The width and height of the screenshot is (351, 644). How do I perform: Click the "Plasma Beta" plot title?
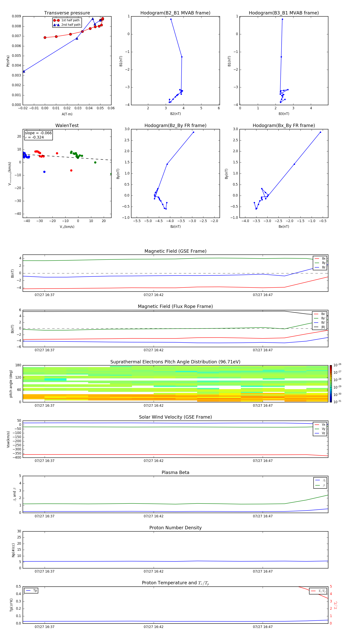pos(175,472)
